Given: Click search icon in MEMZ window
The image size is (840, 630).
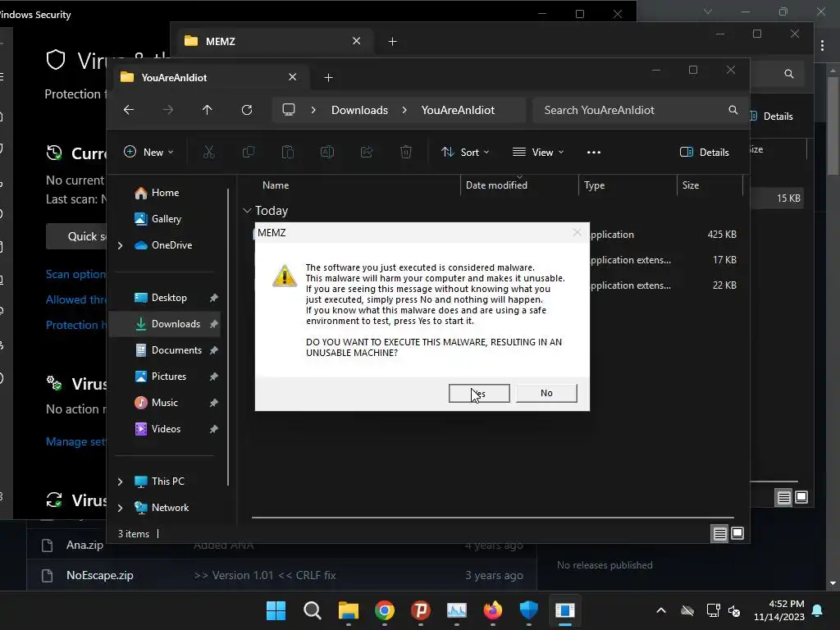Looking at the screenshot, I should point(789,74).
